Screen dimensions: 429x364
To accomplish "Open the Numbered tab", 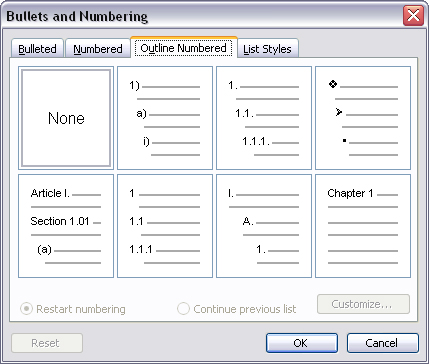I will (98, 49).
